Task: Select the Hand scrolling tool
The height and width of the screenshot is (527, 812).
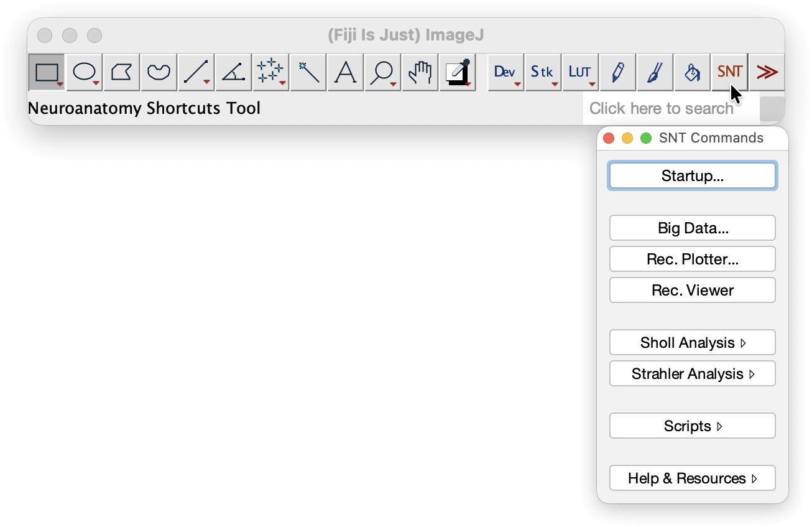Action: [420, 72]
